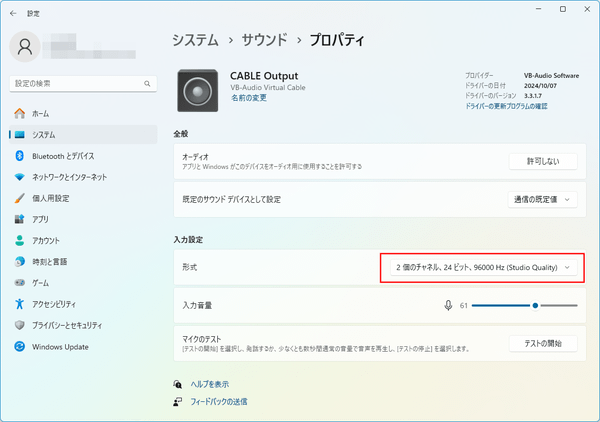Click the VB-Audio Software provider text
600x422 pixels.
pos(551,76)
